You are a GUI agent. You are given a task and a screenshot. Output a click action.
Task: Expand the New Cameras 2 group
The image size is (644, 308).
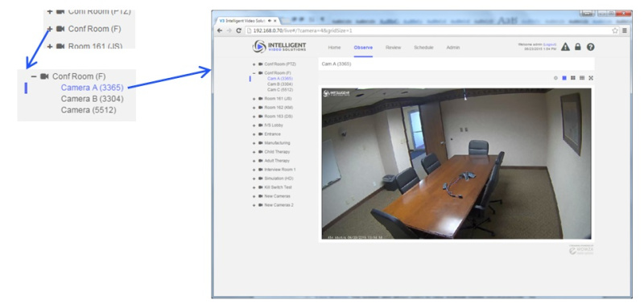(254, 205)
